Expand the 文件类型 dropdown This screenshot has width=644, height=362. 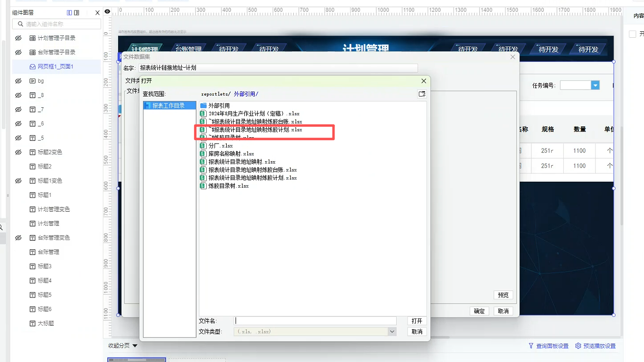click(x=392, y=332)
